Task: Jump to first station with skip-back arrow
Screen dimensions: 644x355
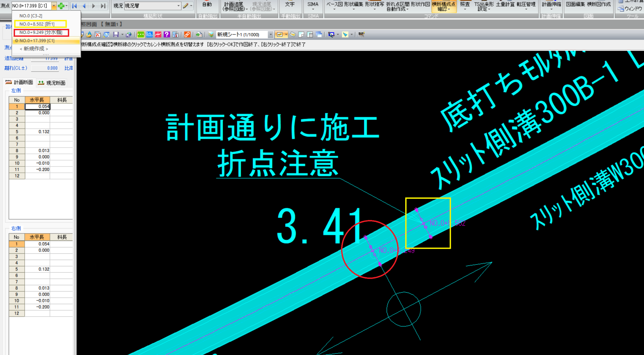Action: (74, 6)
